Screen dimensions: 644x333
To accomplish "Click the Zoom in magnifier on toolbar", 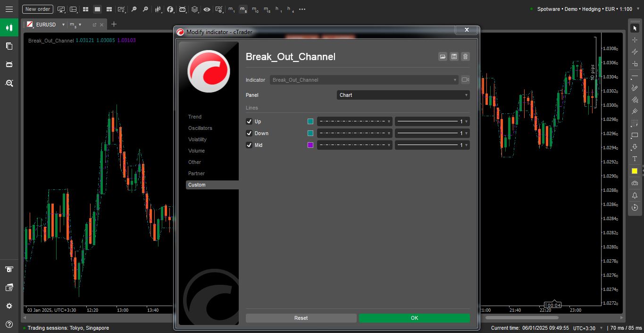I will [145, 9].
